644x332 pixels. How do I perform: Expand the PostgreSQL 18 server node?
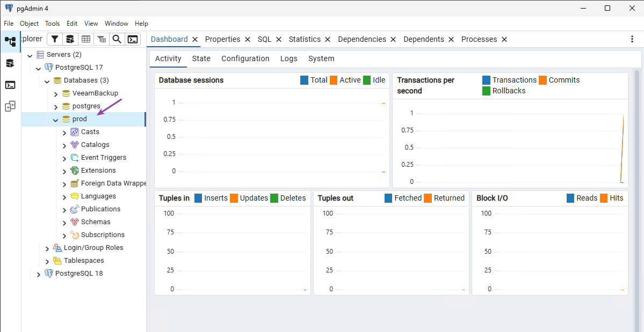click(39, 274)
